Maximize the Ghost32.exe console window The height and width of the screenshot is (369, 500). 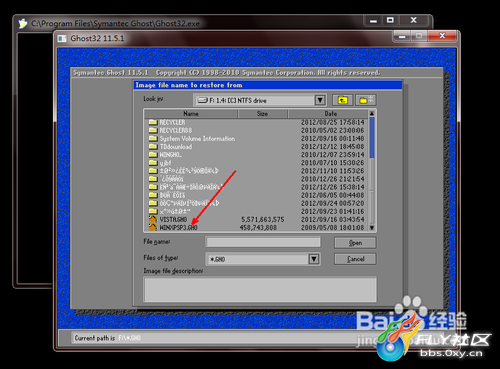point(390,20)
